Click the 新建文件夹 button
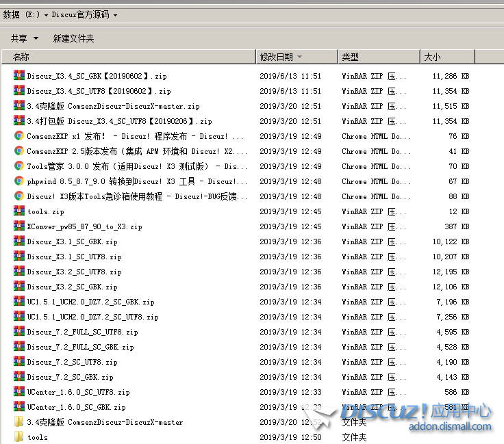Screen dimensions: 504x444 (73, 38)
